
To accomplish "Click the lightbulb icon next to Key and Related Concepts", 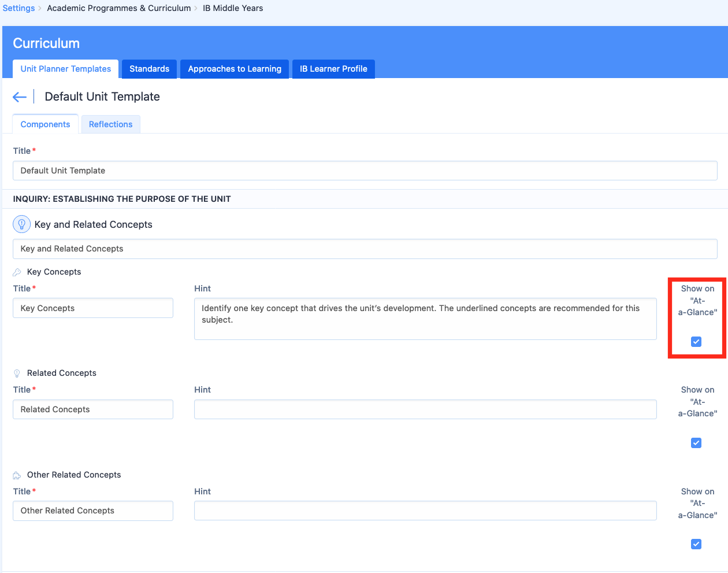I will (21, 224).
